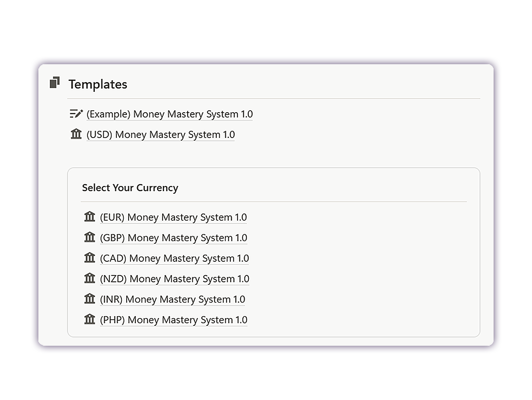Open the (INR) Money Mastery System template
Image resolution: width=532 pixels, height=400 pixels.
172,299
